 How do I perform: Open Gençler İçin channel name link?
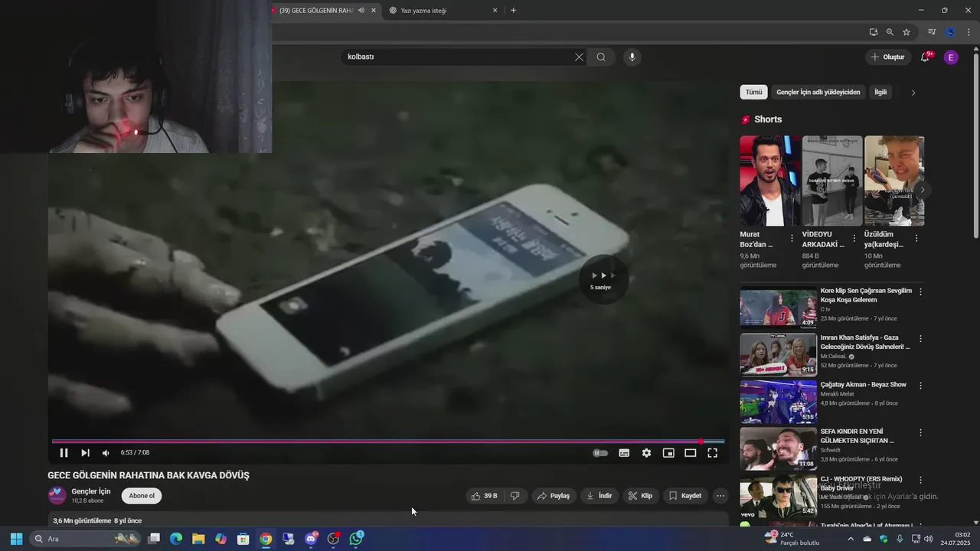coord(91,491)
